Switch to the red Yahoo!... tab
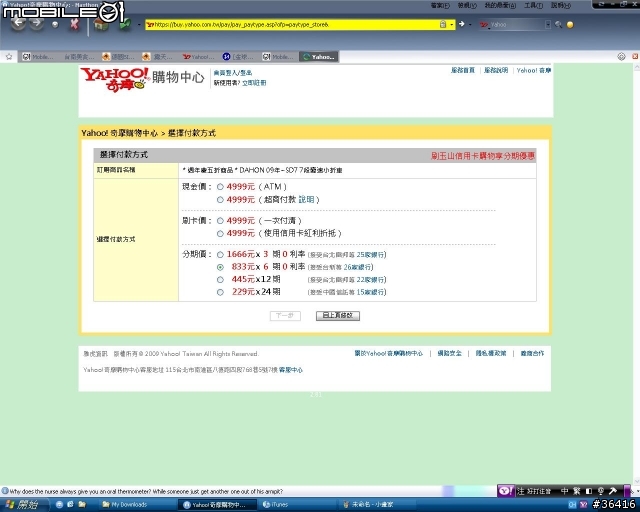 (198, 57)
